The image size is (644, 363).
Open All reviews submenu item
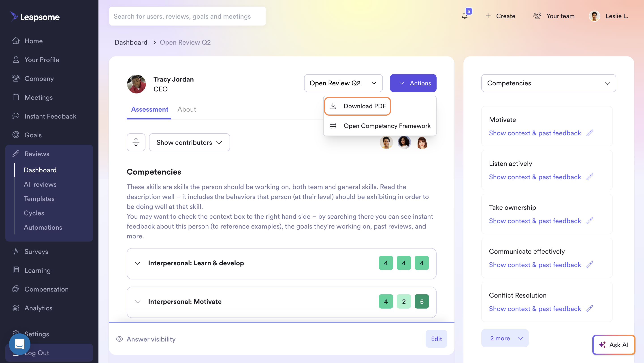(40, 184)
